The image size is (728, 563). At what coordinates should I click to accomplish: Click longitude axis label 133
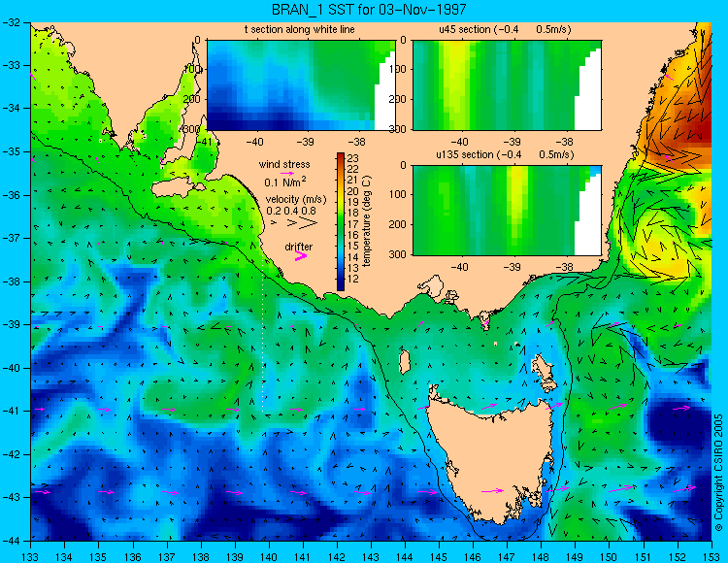pos(31,557)
